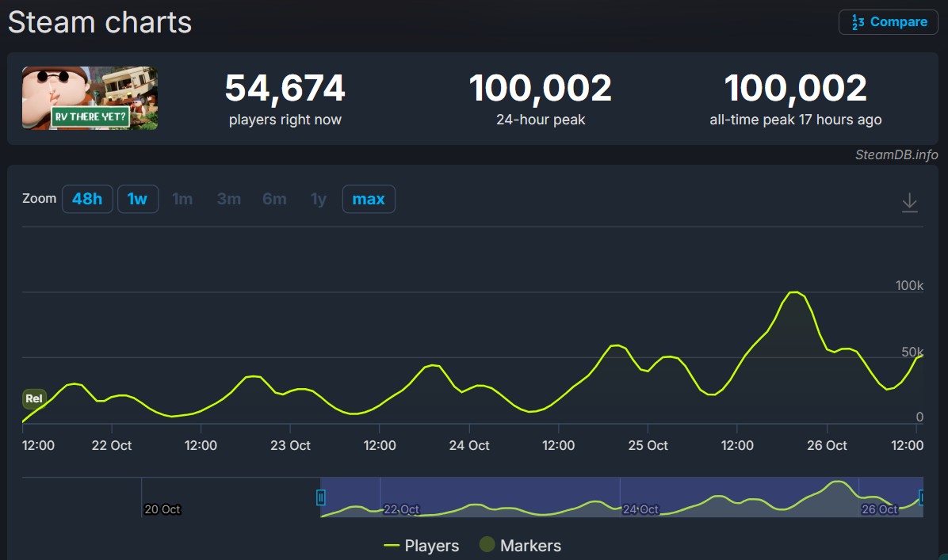Open the RV There Yet? game thumbnail
948x560 pixels.
pyautogui.click(x=90, y=98)
